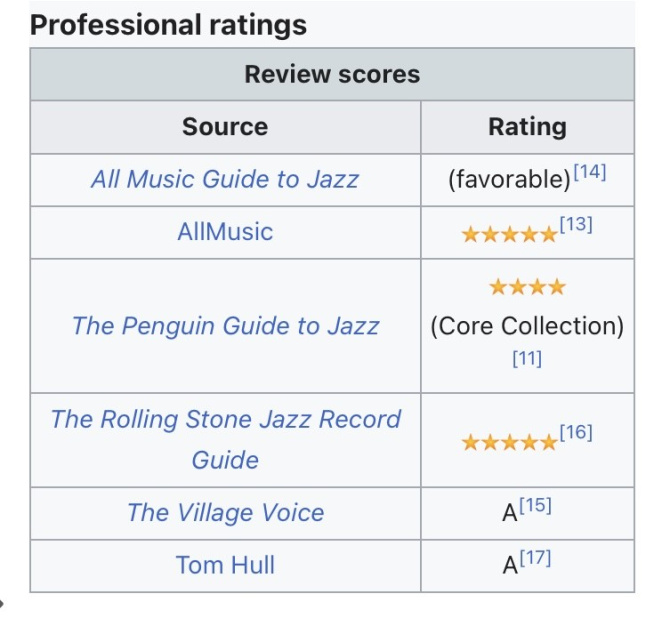Click citation reference [15] next to Village Voice A

point(535,507)
